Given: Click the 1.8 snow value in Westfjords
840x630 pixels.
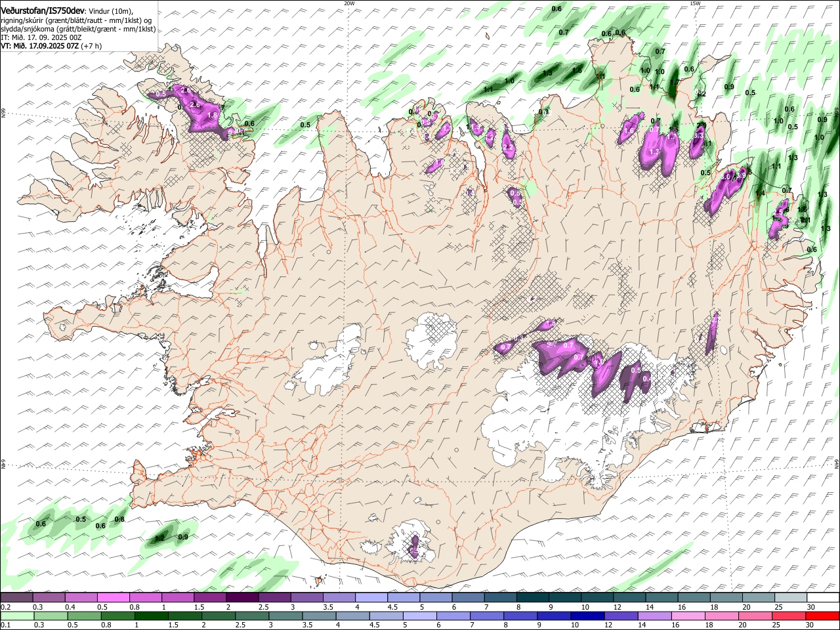Looking at the screenshot, I should coord(212,115).
